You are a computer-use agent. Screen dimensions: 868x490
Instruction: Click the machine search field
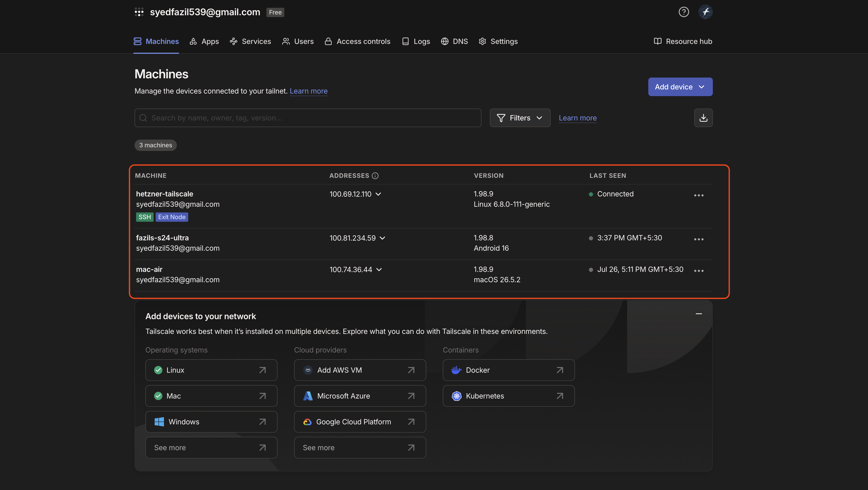pyautogui.click(x=308, y=118)
